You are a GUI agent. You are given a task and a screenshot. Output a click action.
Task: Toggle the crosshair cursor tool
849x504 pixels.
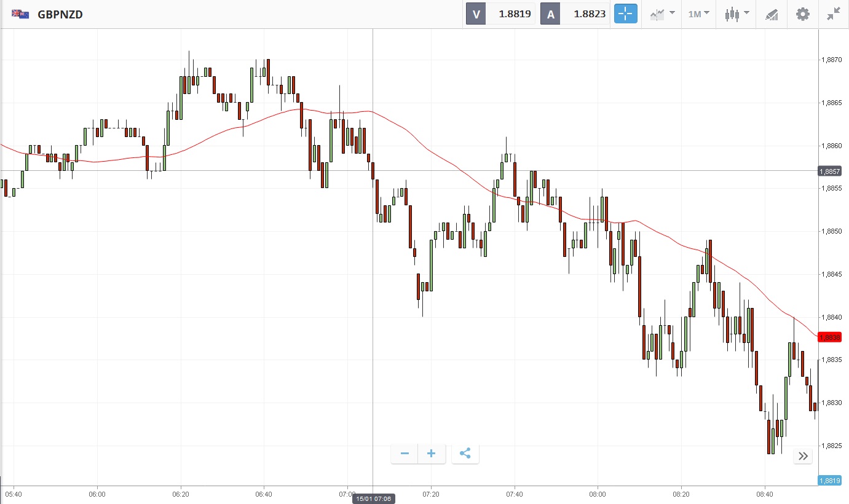click(x=625, y=14)
